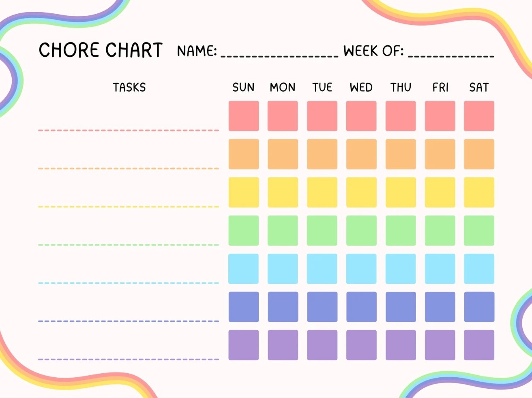The height and width of the screenshot is (398, 532).
Task: Pick the yellow square under FRI
Action: (440, 192)
